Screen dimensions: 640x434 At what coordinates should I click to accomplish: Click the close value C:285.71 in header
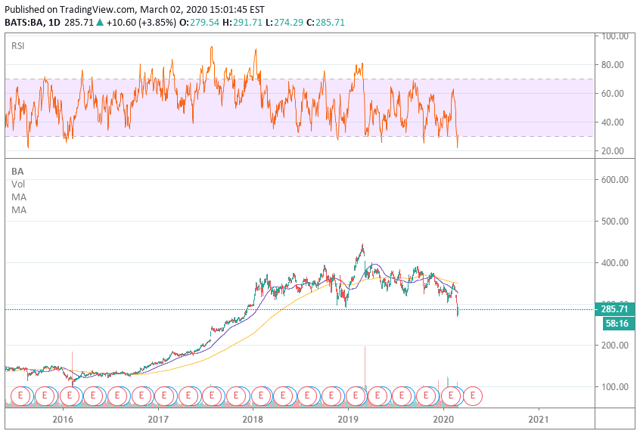325,22
